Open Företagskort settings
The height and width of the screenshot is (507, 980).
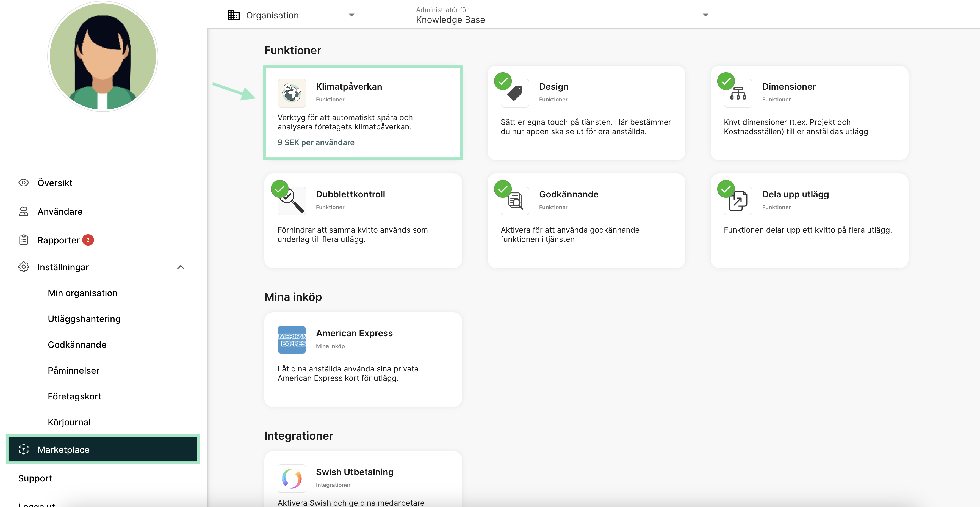pos(74,397)
